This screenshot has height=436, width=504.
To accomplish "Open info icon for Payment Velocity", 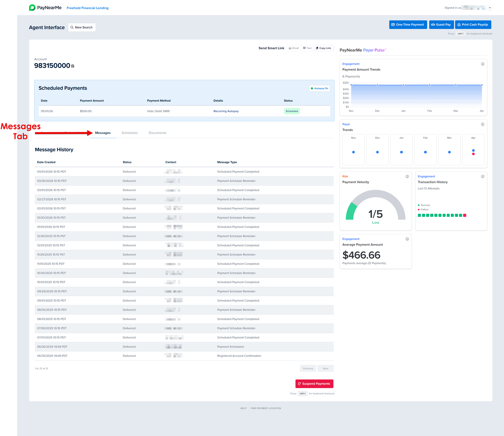I will [407, 177].
